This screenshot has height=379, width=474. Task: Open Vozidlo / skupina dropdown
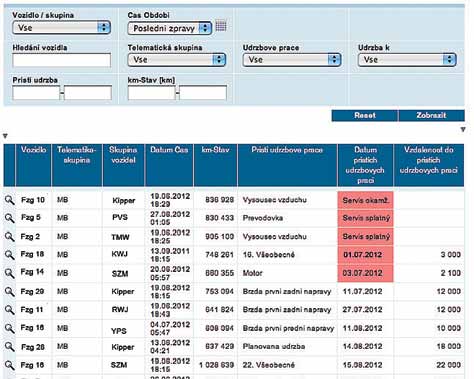tap(61, 27)
